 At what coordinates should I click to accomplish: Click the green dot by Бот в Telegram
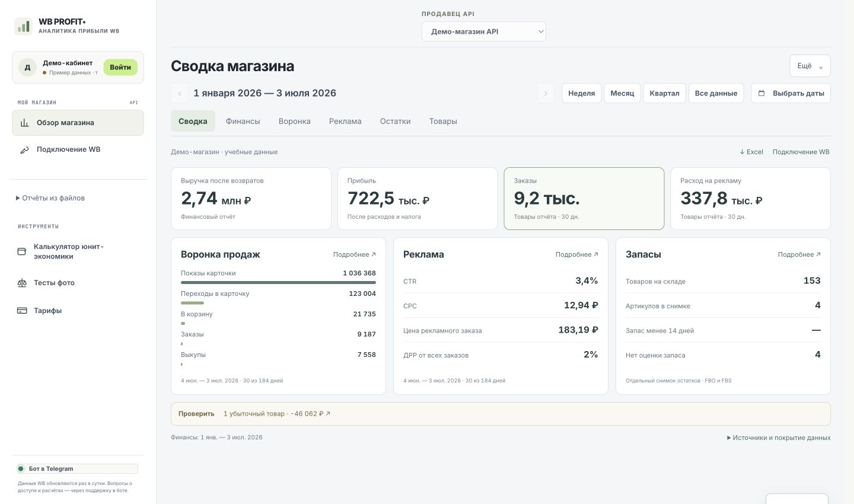pyautogui.click(x=21, y=468)
